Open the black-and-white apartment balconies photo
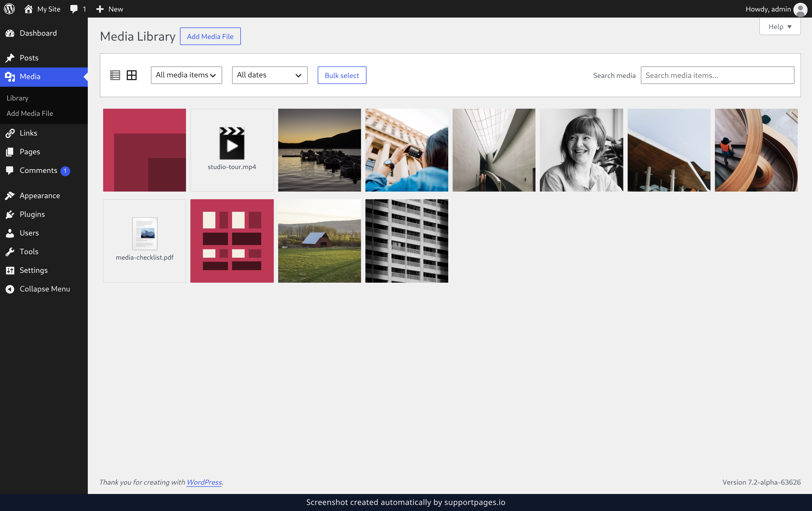812x511 pixels. [x=407, y=241]
